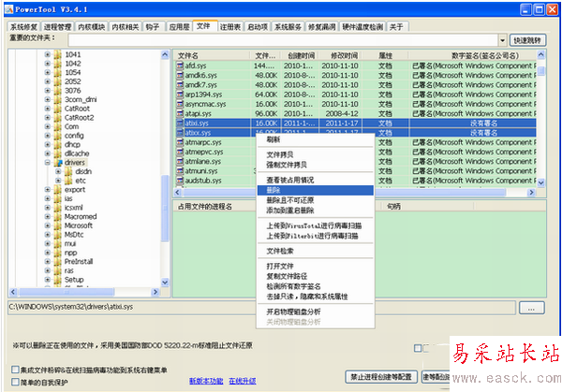The height and width of the screenshot is (392, 562).
Task: Click the file path field showing atixi.sys
Action: click(261, 308)
